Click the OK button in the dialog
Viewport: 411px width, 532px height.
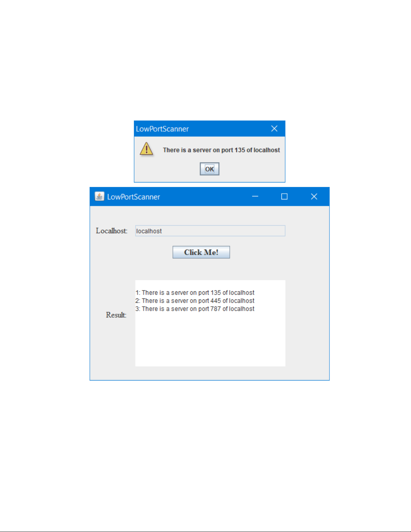(209, 169)
